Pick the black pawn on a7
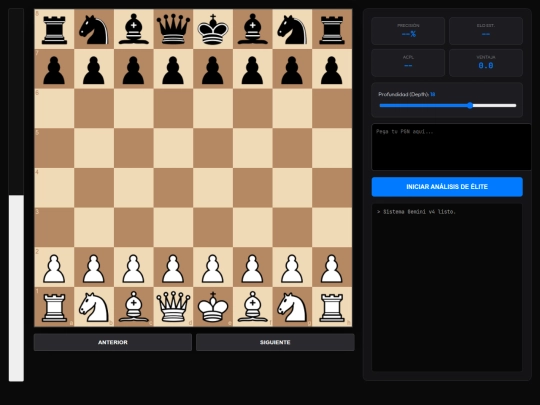This screenshot has width=540, height=405. (54, 70)
